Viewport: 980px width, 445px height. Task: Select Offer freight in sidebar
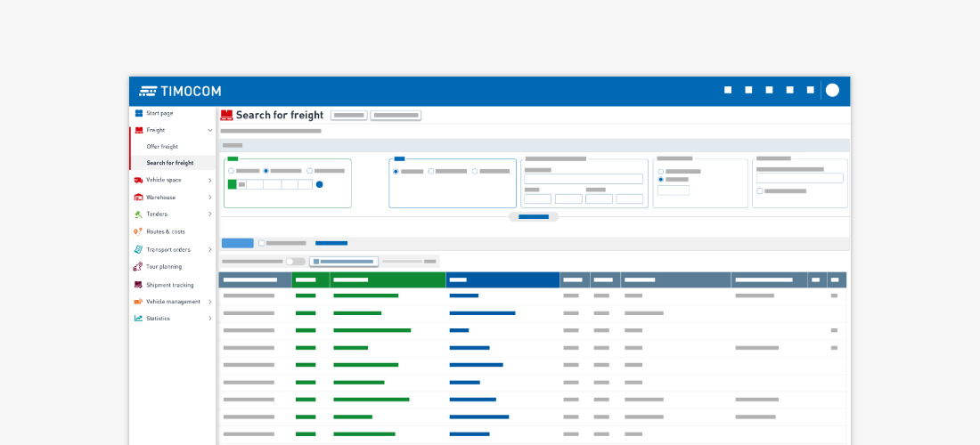(163, 147)
